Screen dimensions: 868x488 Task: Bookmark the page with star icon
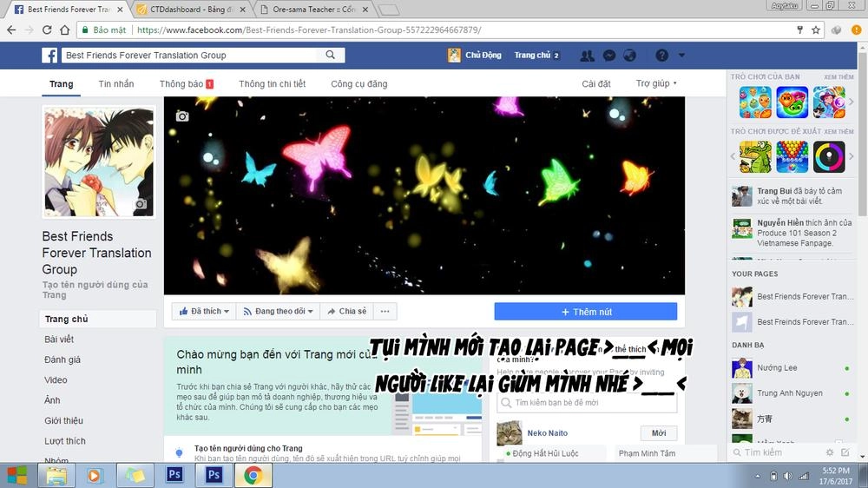[815, 30]
